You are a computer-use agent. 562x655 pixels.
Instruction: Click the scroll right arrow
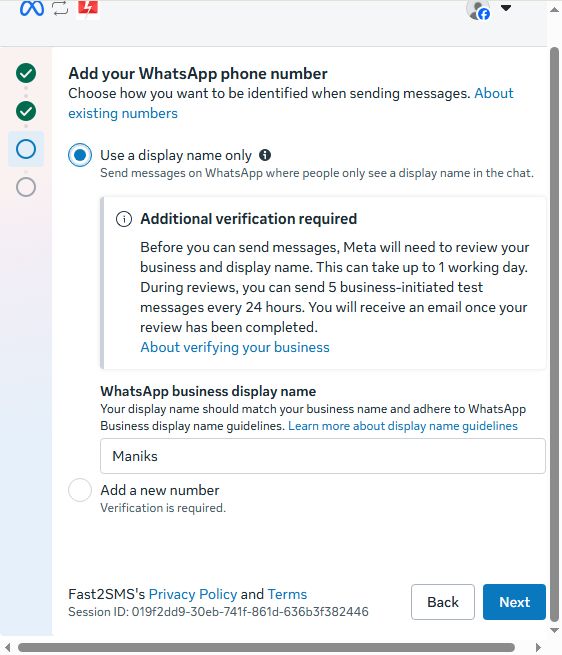[x=538, y=647]
